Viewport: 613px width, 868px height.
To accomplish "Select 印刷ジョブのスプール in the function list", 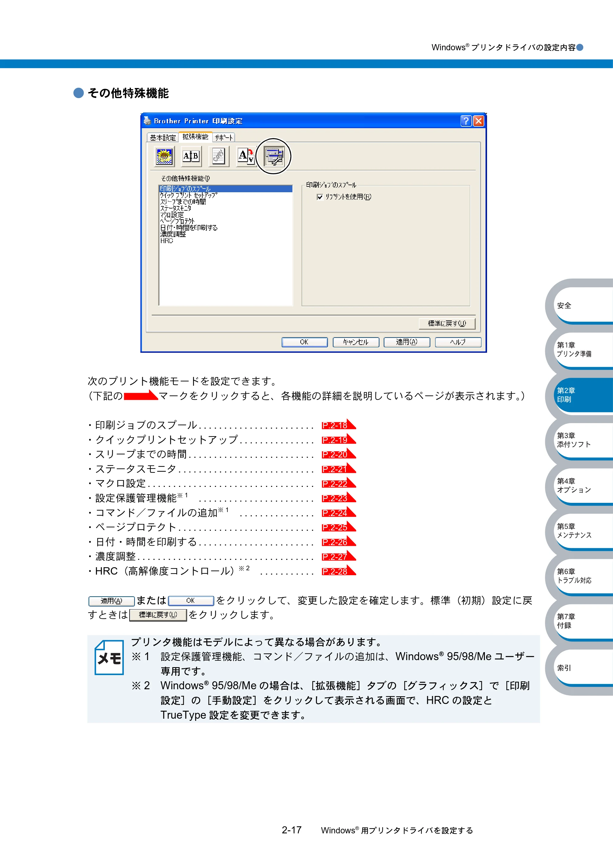I will (x=226, y=189).
